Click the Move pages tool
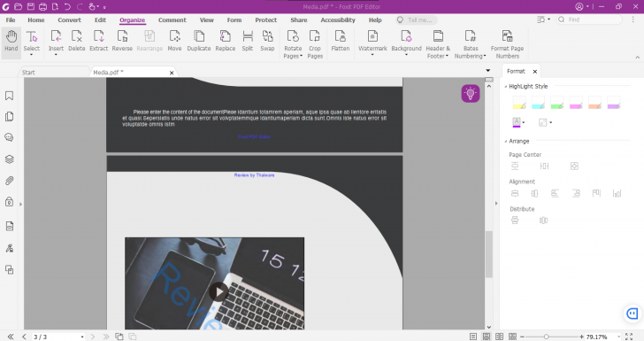The height and width of the screenshot is (341, 644). point(174,41)
